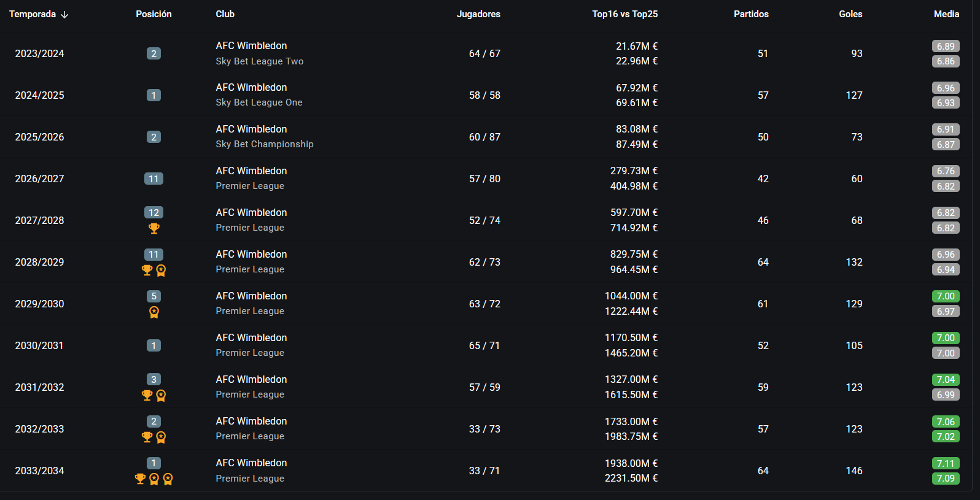Click Premier League in the 2030/2031 row

coord(250,353)
